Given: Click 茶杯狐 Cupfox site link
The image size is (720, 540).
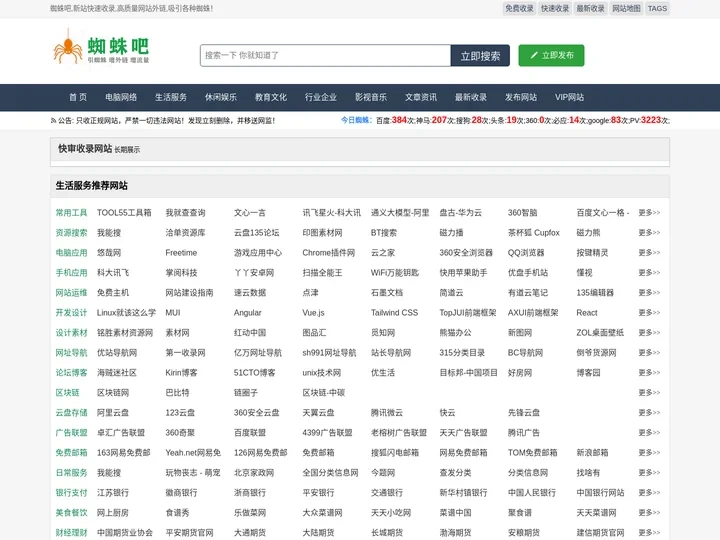Looking at the screenshot, I should (534, 233).
